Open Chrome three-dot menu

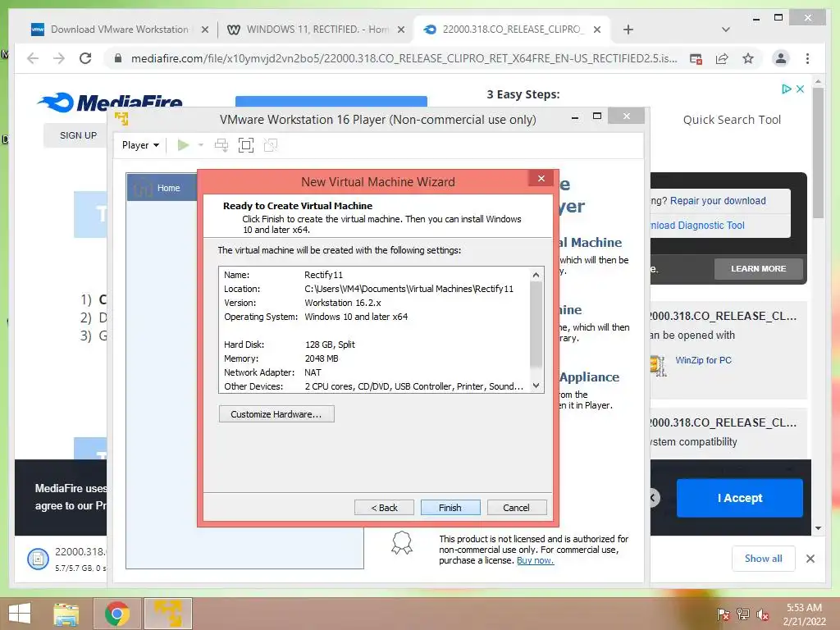pos(807,58)
